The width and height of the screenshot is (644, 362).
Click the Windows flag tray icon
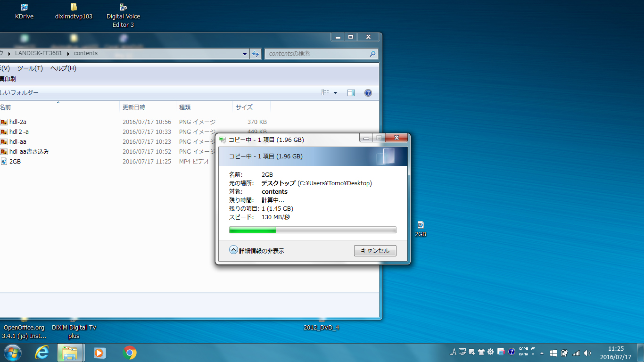[x=553, y=353]
